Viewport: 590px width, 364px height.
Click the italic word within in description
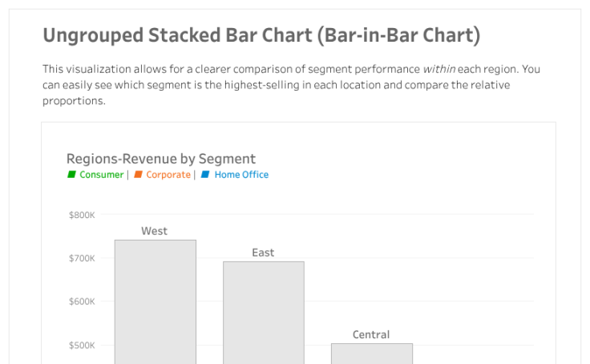pyautogui.click(x=438, y=70)
